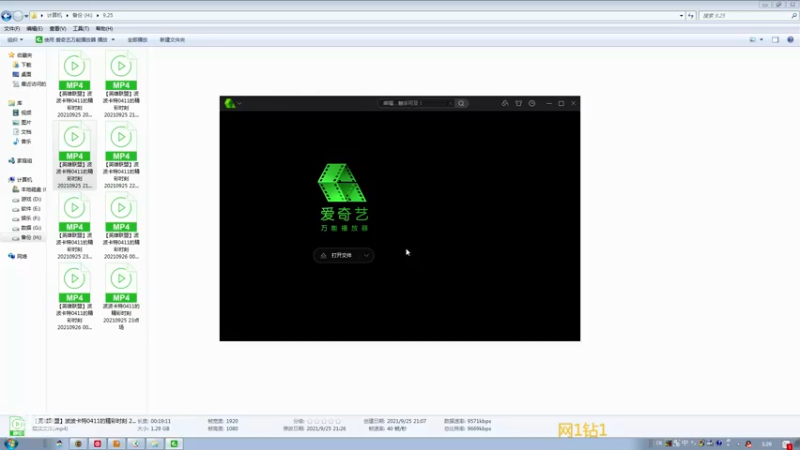Select MP4 file dated 20210925 20...
The width and height of the screenshot is (800, 450).
(74, 84)
